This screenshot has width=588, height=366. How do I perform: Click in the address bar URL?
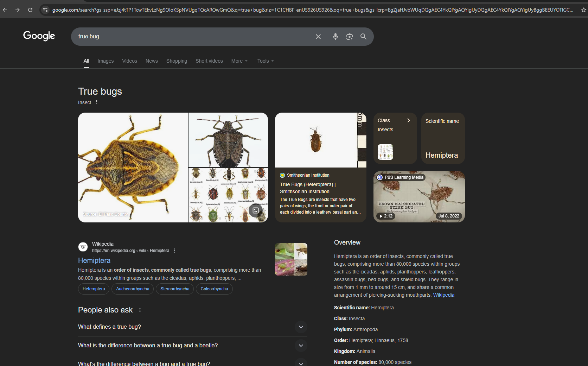pyautogui.click(x=312, y=10)
